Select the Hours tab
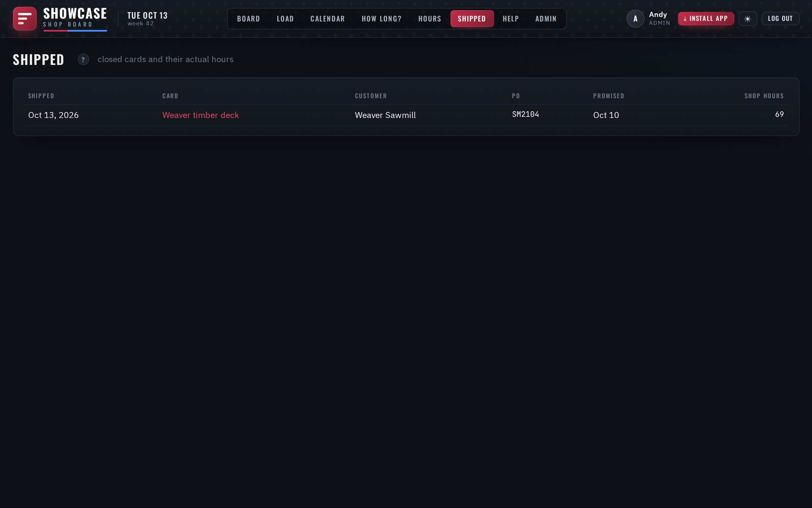The width and height of the screenshot is (812, 508). coord(430,18)
